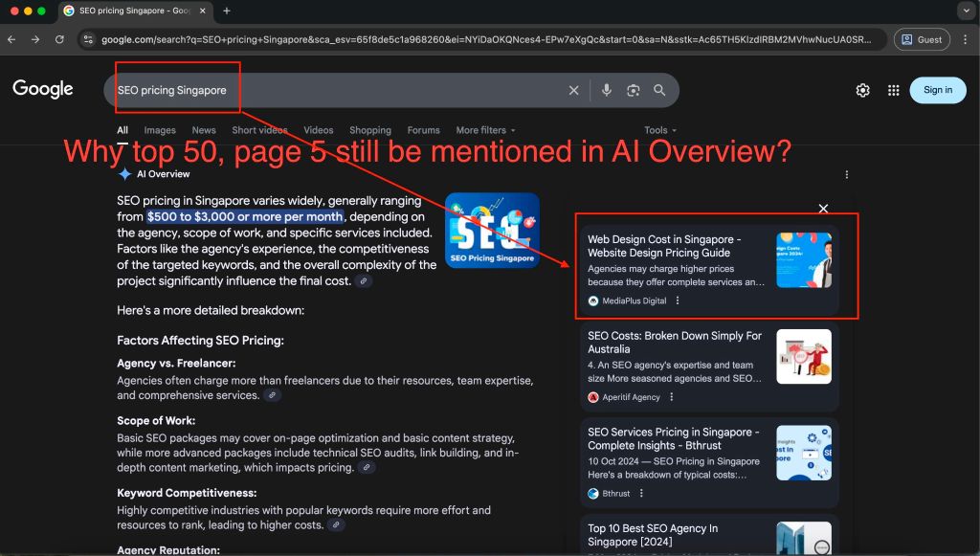Switch to Forums tab
The height and width of the screenshot is (556, 980).
(423, 130)
